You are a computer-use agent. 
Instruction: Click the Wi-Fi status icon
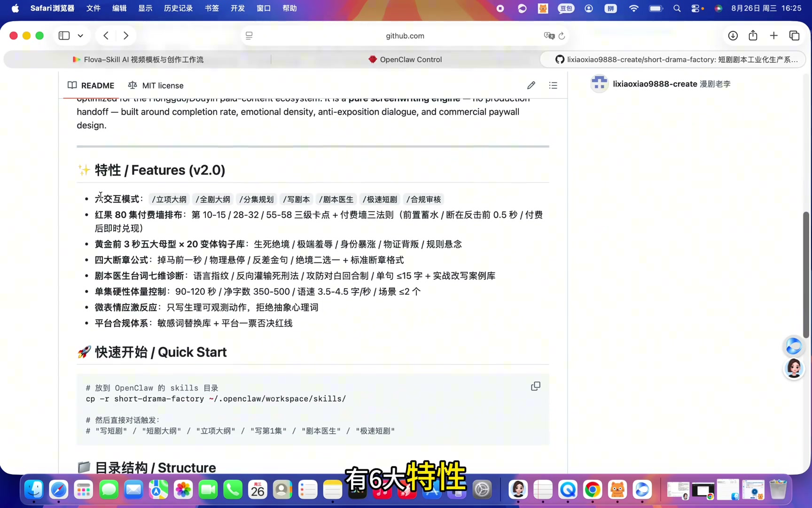pyautogui.click(x=634, y=8)
